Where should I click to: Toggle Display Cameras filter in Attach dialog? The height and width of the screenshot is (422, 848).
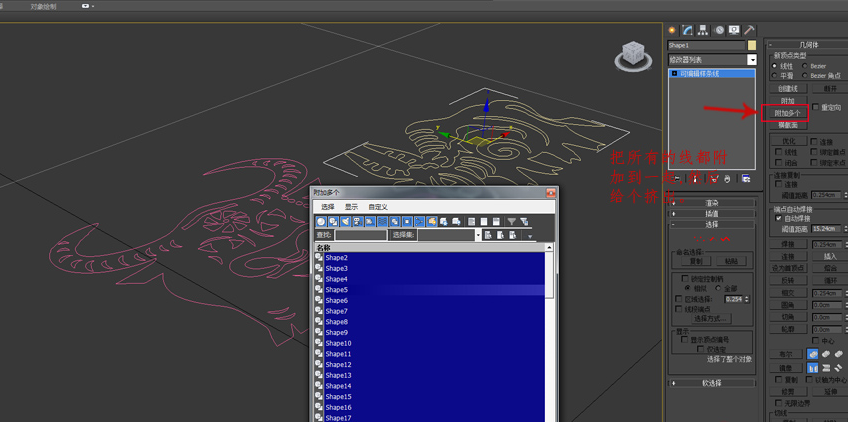point(358,222)
